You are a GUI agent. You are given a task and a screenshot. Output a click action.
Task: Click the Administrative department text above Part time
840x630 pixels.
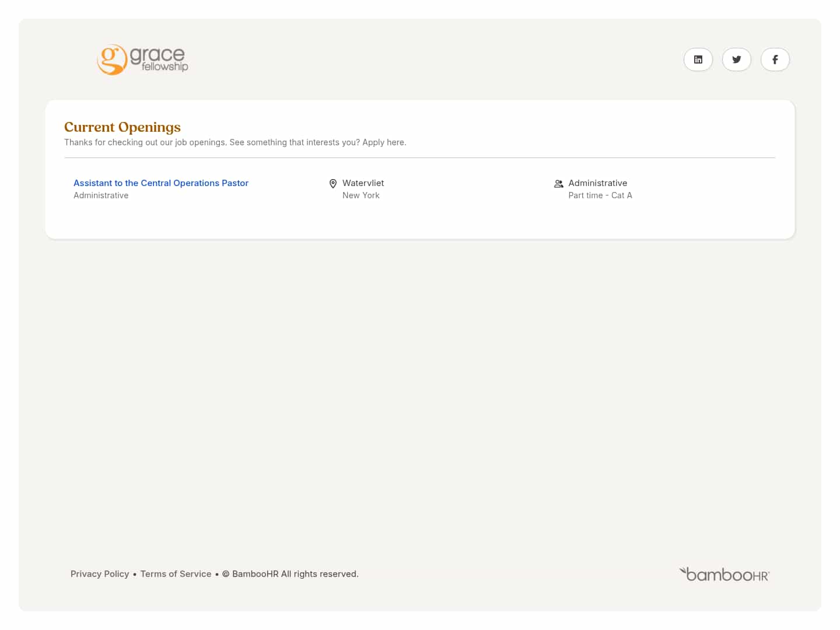pos(598,183)
